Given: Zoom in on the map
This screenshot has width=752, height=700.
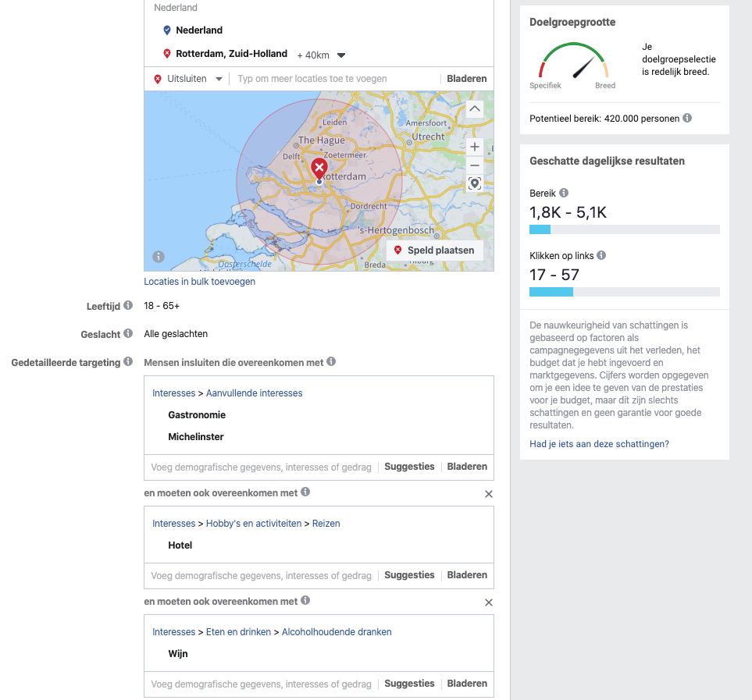Looking at the screenshot, I should point(474,147).
